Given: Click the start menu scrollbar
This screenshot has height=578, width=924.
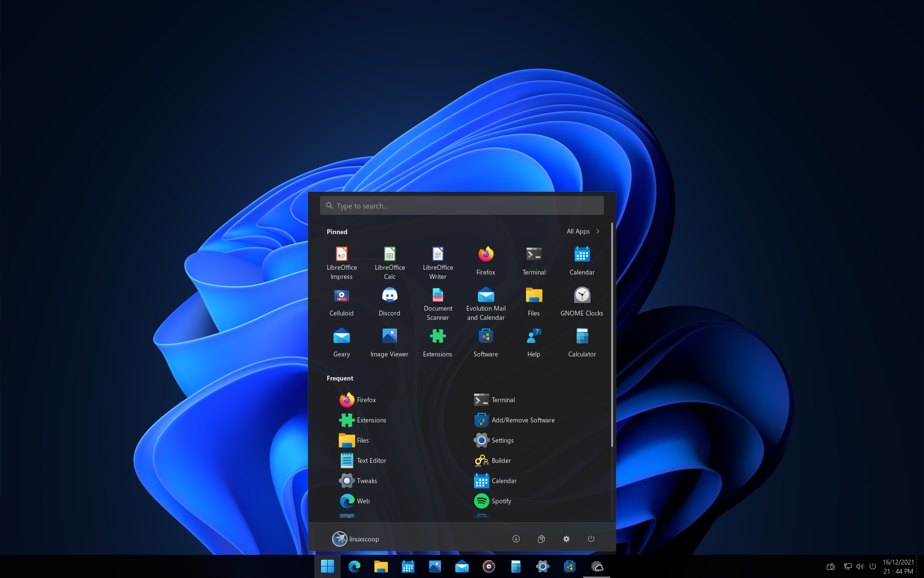Looking at the screenshot, I should point(612,335).
